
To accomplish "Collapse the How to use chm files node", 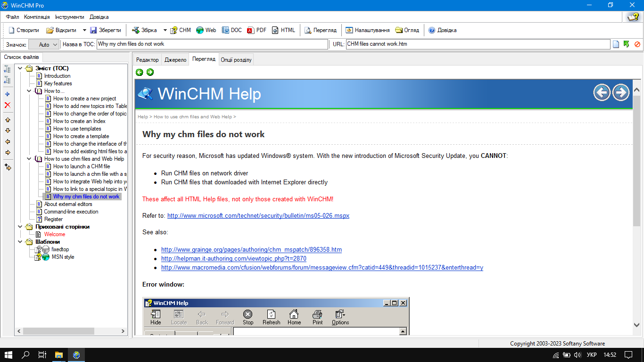I will pyautogui.click(x=29, y=159).
